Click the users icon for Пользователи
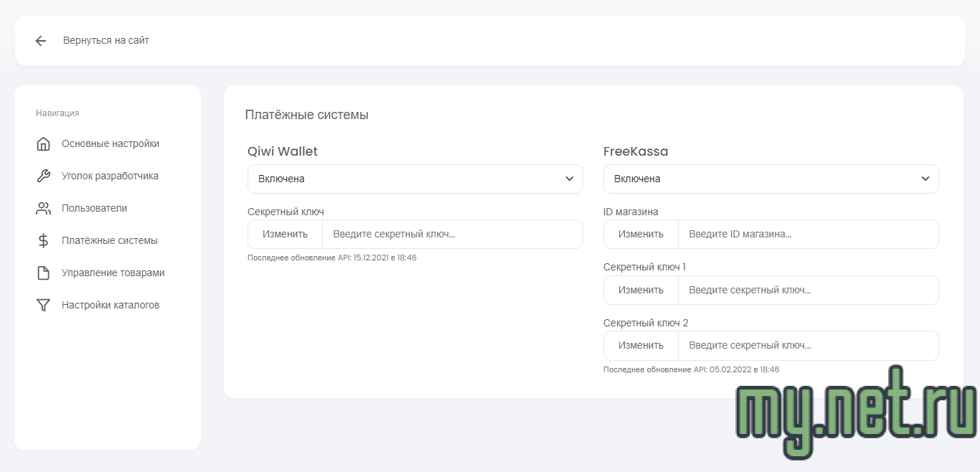This screenshot has height=472, width=980. coord(43,209)
